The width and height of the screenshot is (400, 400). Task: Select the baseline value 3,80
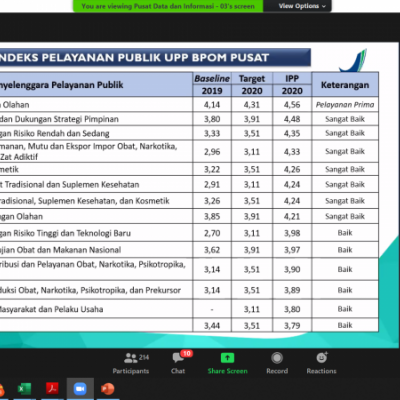click(x=212, y=119)
